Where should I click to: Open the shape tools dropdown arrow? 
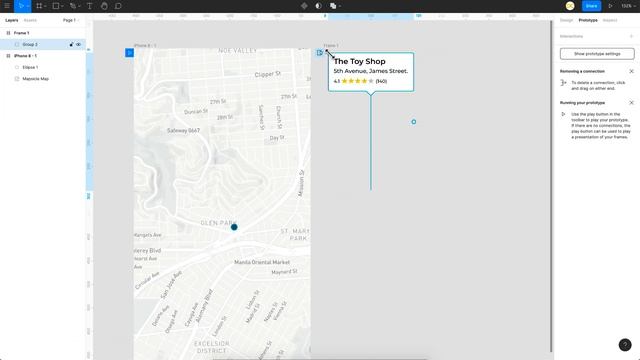point(62,6)
